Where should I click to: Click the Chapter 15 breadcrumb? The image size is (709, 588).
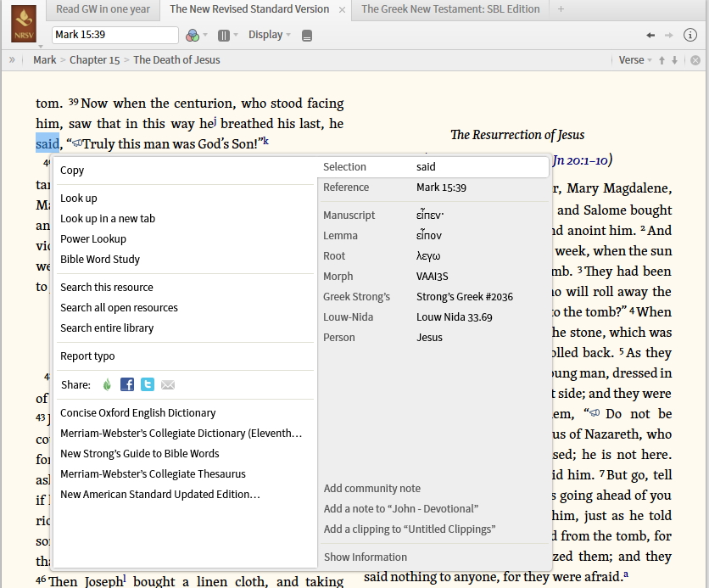[94, 60]
